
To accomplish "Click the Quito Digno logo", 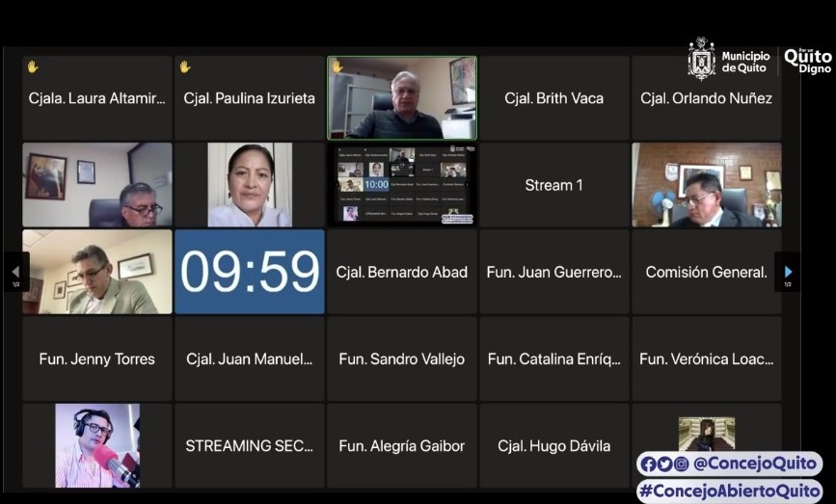I will click(808, 61).
